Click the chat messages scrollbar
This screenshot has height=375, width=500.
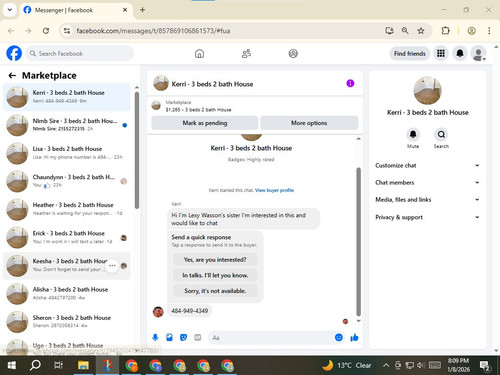click(x=359, y=242)
